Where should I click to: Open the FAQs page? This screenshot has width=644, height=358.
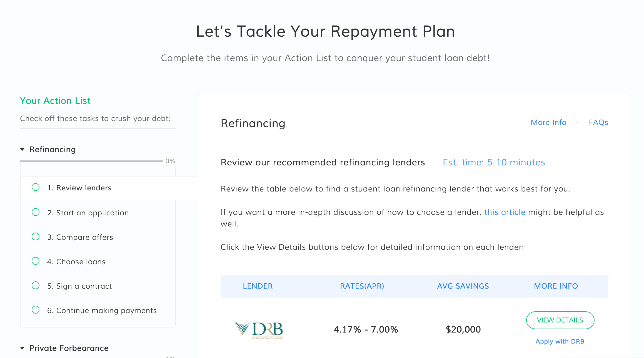tap(598, 122)
